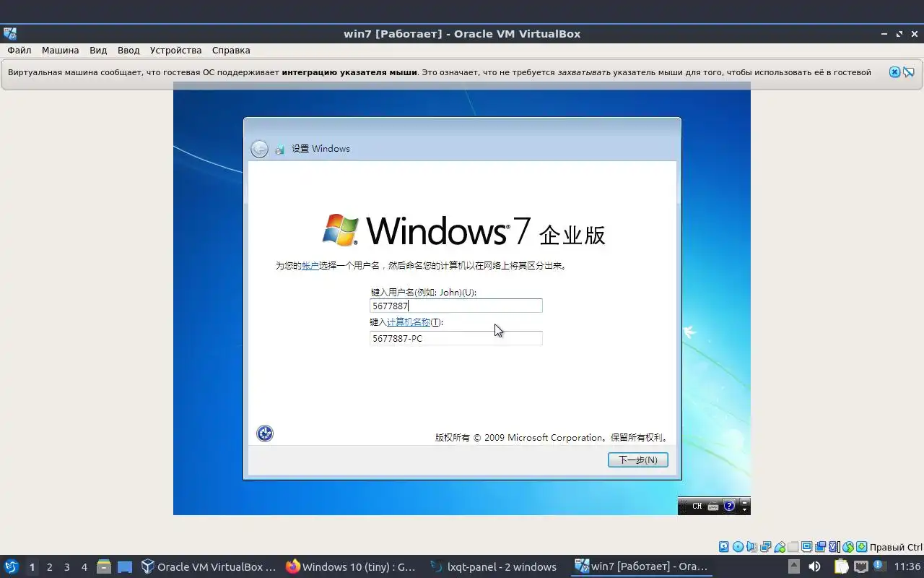924x578 pixels.
Task: Click the 下一步(N) button
Action: point(637,460)
